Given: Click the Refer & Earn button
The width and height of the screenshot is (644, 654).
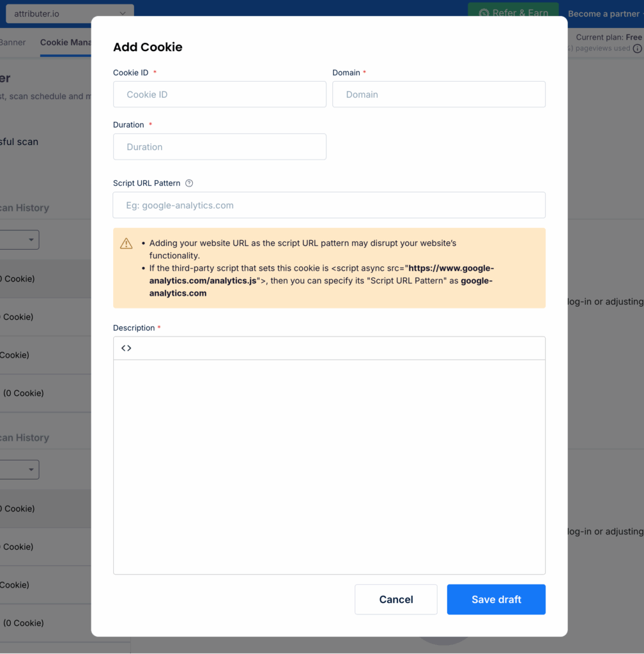Looking at the screenshot, I should coord(513,13).
